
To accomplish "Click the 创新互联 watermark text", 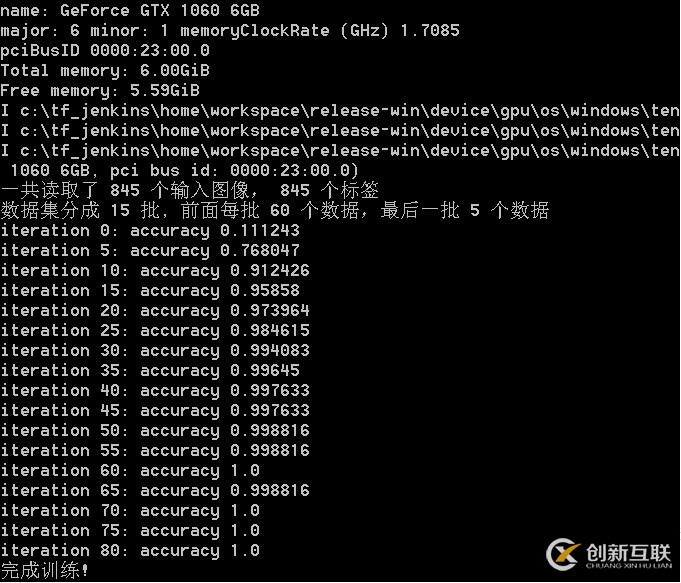I will pyautogui.click(x=628, y=553).
